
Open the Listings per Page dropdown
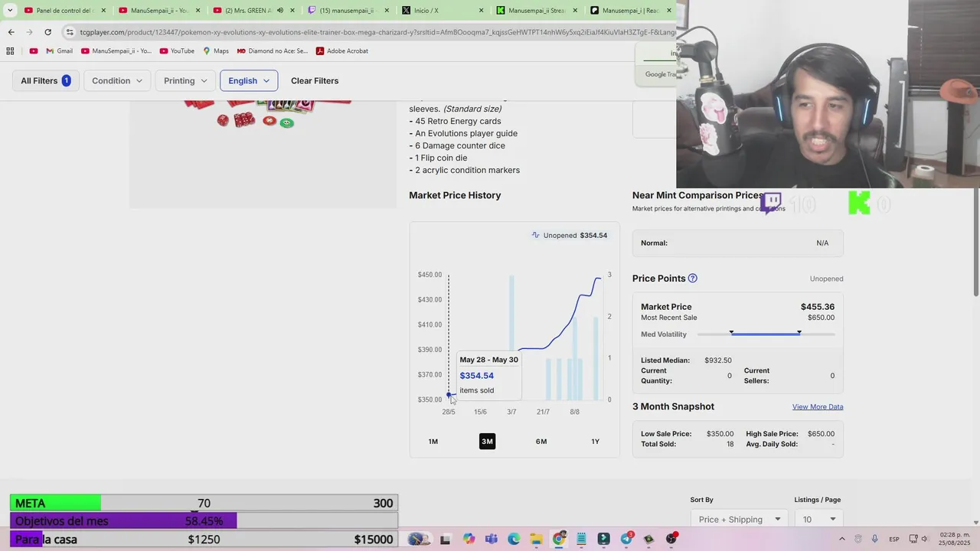[x=818, y=520]
